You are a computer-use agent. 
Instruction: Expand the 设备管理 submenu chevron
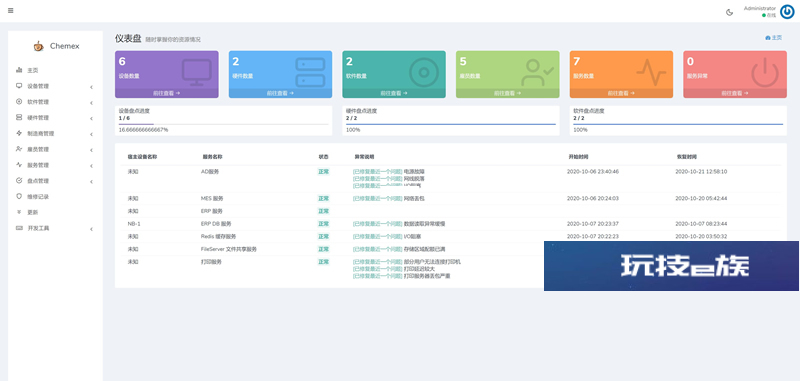(91, 87)
